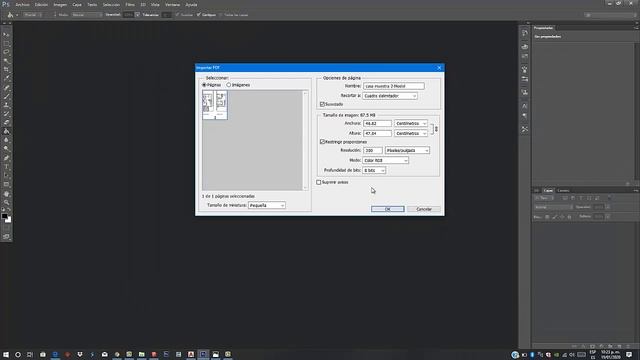
Task: Open the Modo color dropdown
Action: pyautogui.click(x=385, y=160)
